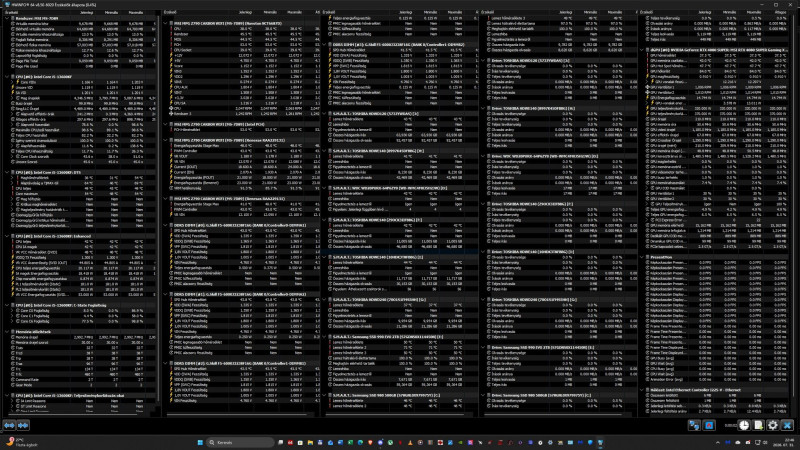This screenshot has height=450, width=800.
Task: Click the shrink-columns arrows icon beside it
Action: [23, 425]
